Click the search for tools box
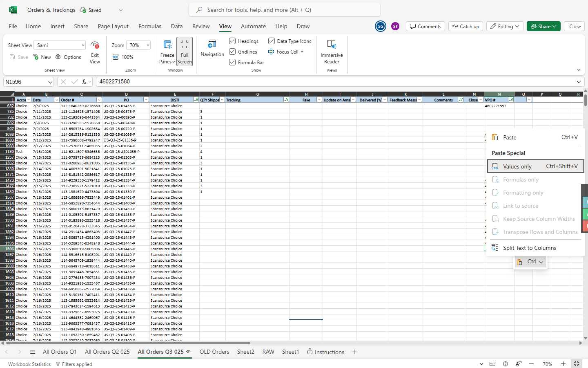Screen dimensions: 588x368 tap(285, 10)
